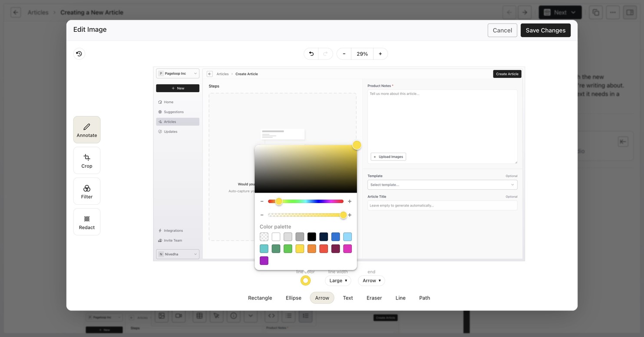Image resolution: width=644 pixels, height=337 pixels.
Task: Click the image icon in background bottom toolbar
Action: [162, 316]
